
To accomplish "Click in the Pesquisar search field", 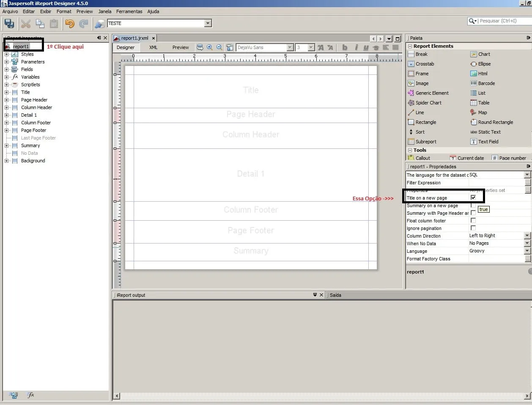I will [x=505, y=21].
